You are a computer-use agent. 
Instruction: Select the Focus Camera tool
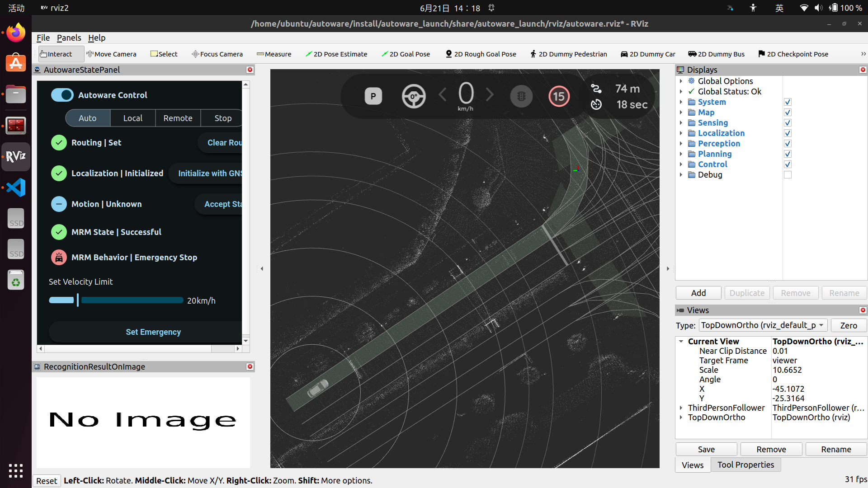point(217,54)
